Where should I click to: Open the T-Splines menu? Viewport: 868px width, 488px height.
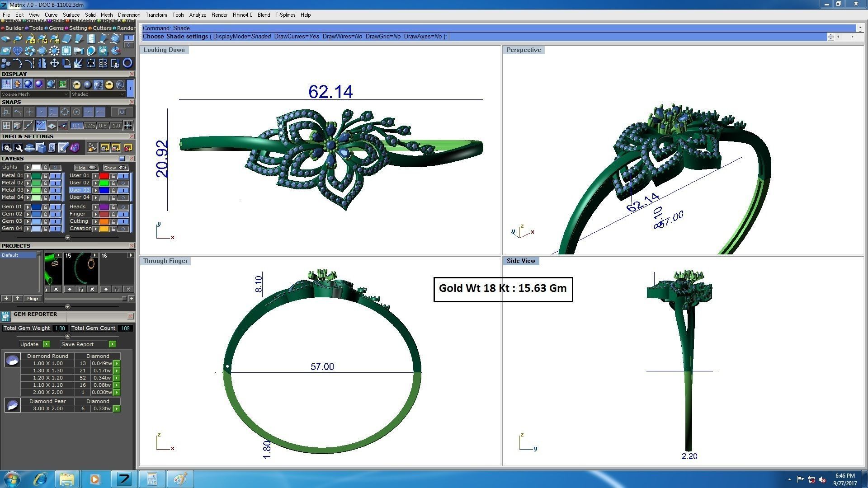285,15
